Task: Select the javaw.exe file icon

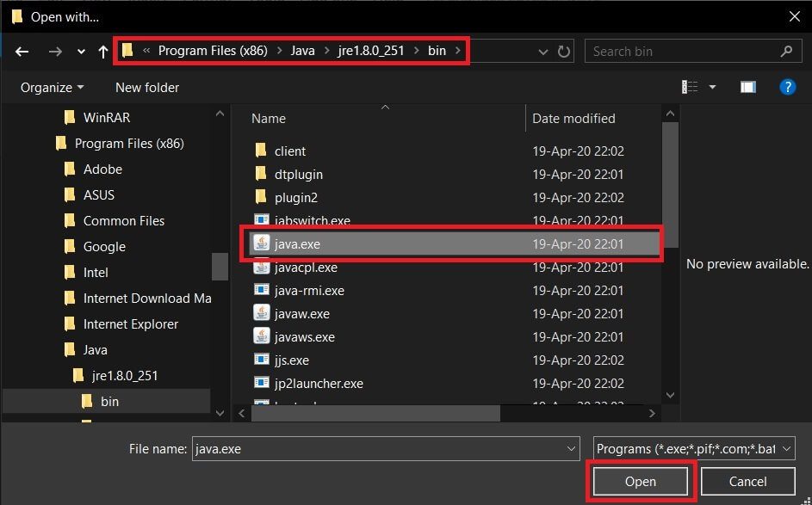Action: tap(262, 313)
